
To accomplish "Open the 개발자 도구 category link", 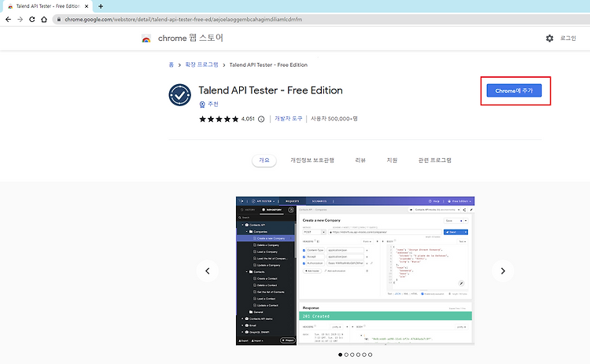I will click(x=288, y=119).
